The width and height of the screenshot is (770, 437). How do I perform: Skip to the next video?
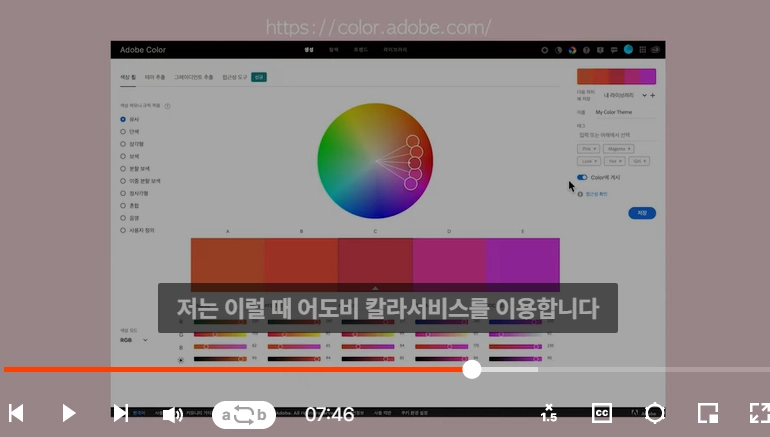click(120, 413)
